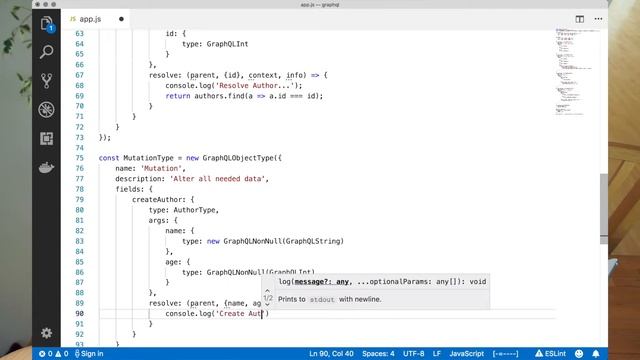640x360 pixels.
Task: Click 'Mutation' string on line 76
Action: 161,168
